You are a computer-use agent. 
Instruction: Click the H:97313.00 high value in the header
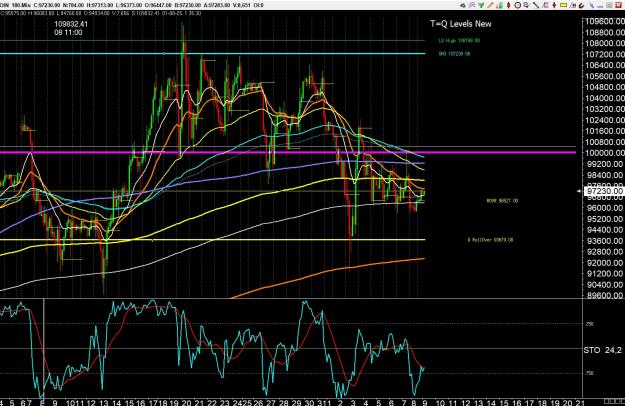[100, 5]
